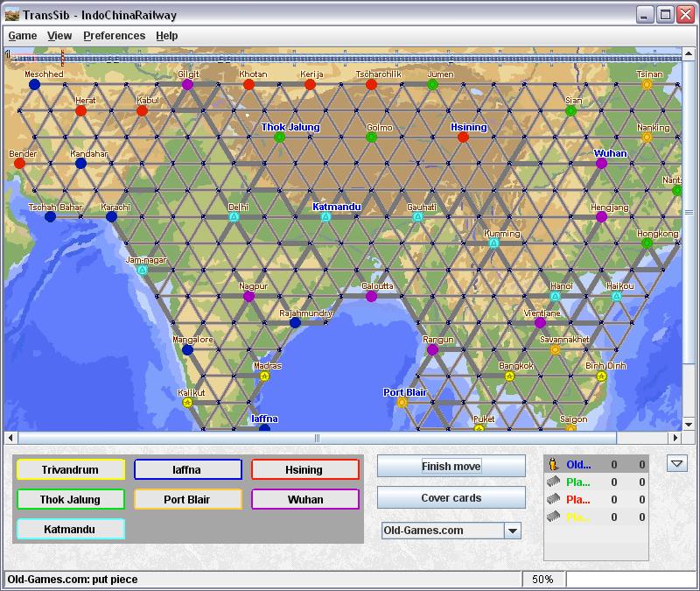Open the View menu
This screenshot has width=700, height=591.
[59, 36]
